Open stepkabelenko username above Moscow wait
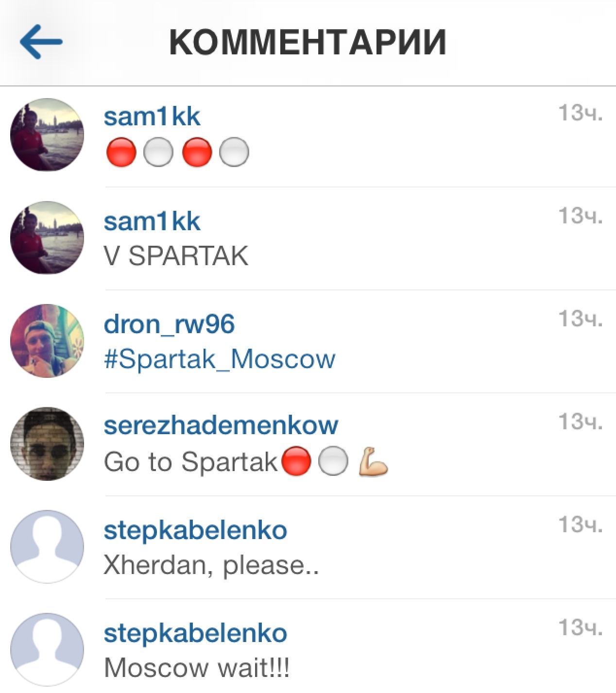 pos(195,633)
